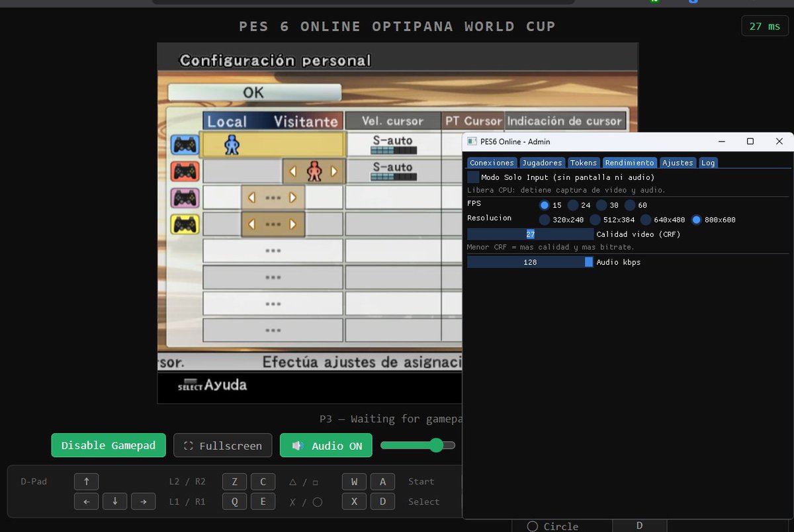
Task: Click the Z key mapping button
Action: [235, 482]
